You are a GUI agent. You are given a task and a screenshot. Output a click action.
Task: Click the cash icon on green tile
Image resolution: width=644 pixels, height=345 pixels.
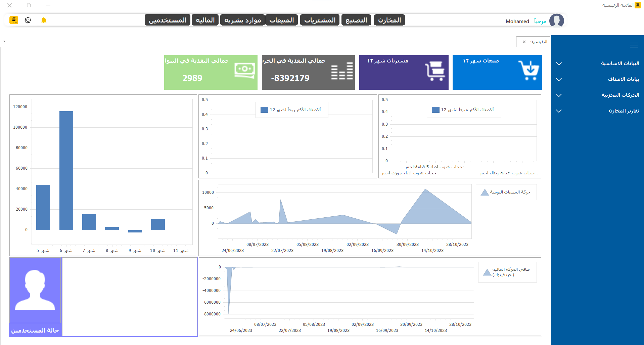click(x=245, y=70)
